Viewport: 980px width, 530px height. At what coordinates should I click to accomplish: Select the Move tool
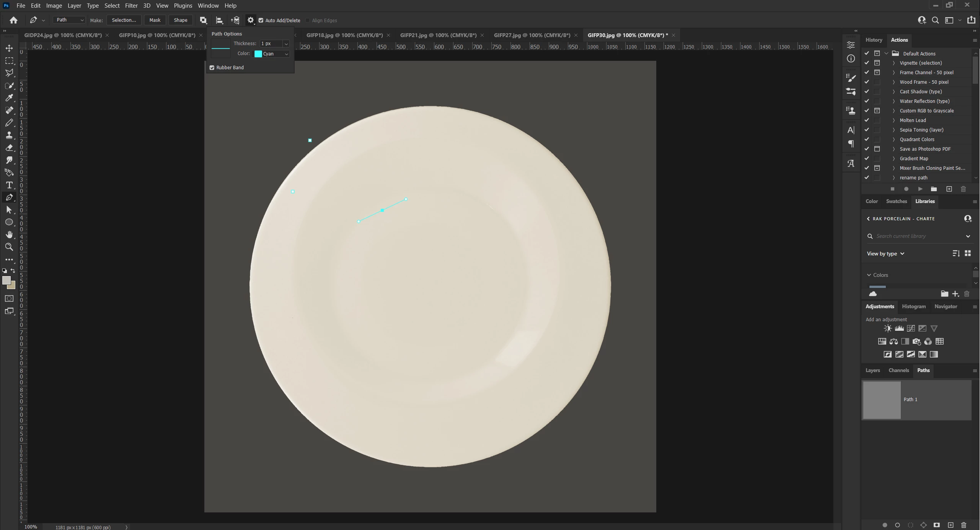pos(9,48)
